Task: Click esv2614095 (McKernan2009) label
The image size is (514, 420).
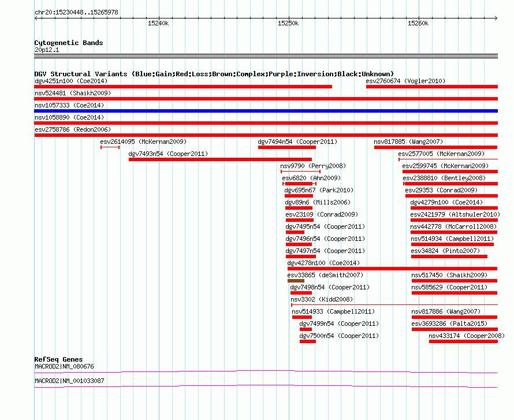Action: coord(143,142)
